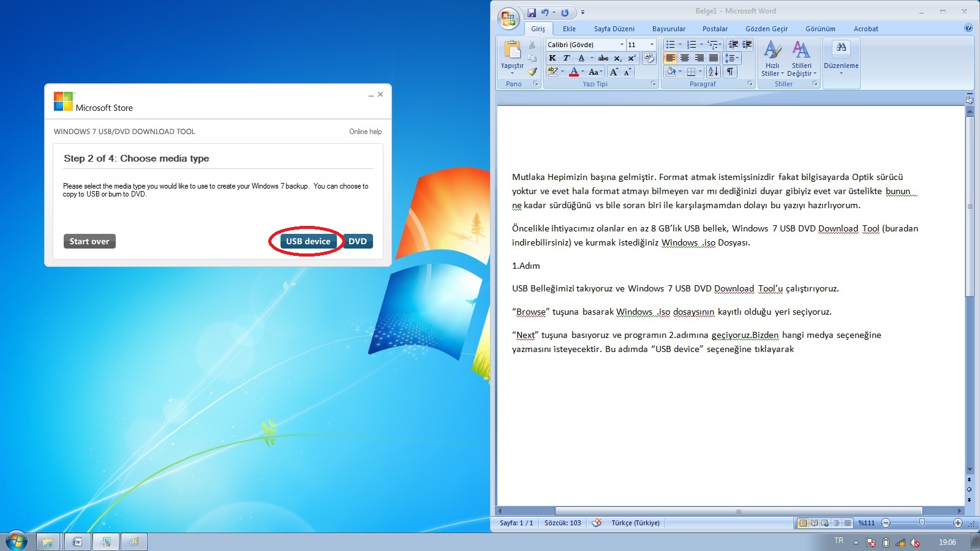Grow the font size with the large A icon
This screenshot has height=551, width=980.
click(614, 72)
